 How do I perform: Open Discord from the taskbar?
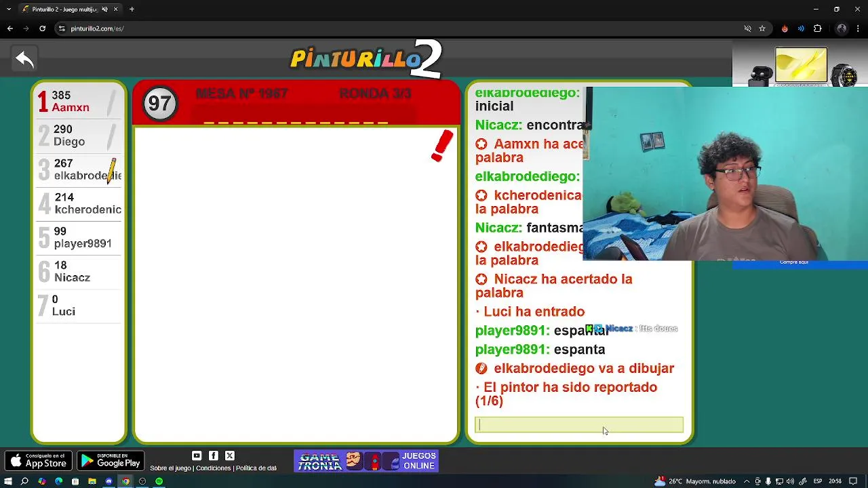108,481
